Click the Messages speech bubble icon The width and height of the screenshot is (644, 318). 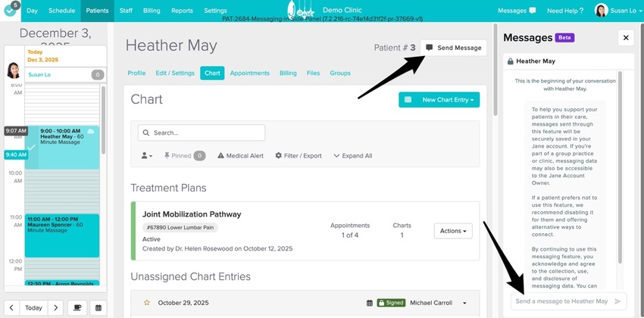click(532, 11)
